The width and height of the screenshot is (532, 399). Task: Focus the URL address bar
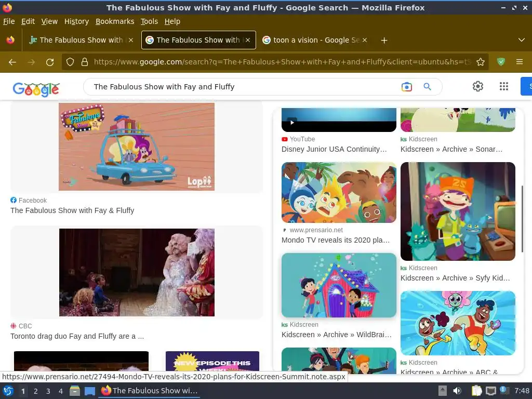282,62
